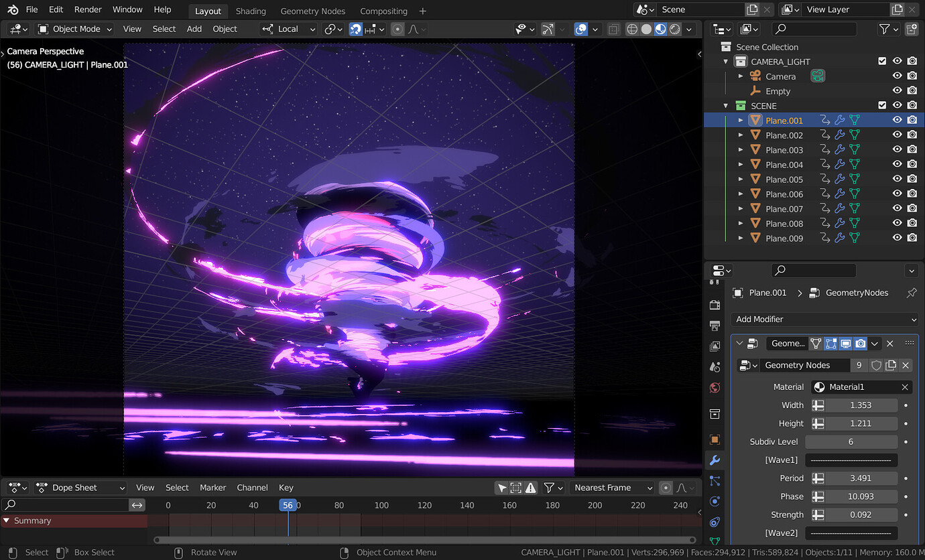The height and width of the screenshot is (560, 925).
Task: Open the Object Mode dropdown
Action: [74, 29]
